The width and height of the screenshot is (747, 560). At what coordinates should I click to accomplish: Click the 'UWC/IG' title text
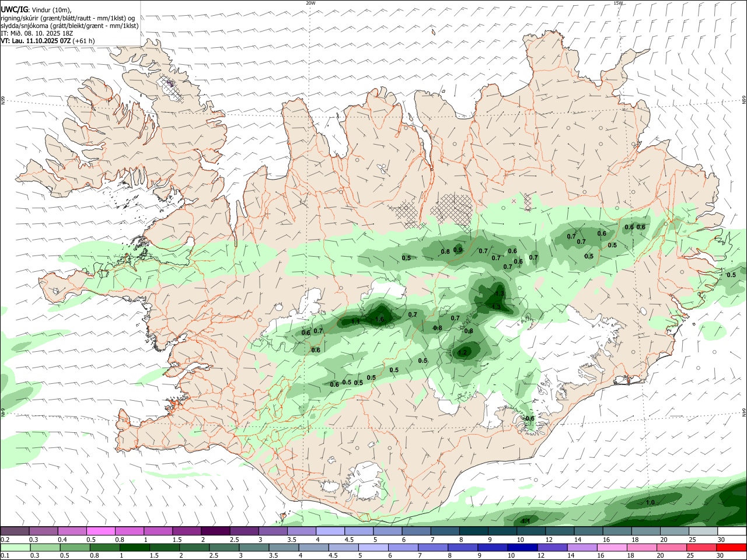pyautogui.click(x=13, y=10)
